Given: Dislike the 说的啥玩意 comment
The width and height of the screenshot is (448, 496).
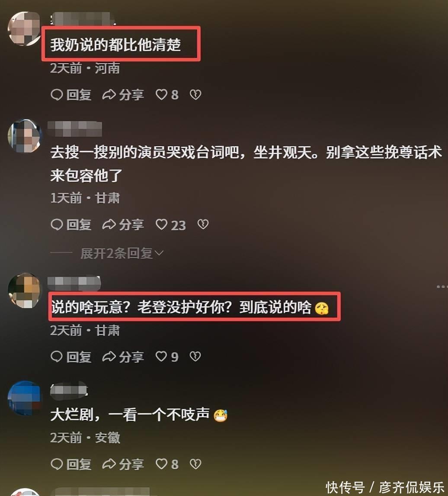Looking at the screenshot, I should pos(195,357).
